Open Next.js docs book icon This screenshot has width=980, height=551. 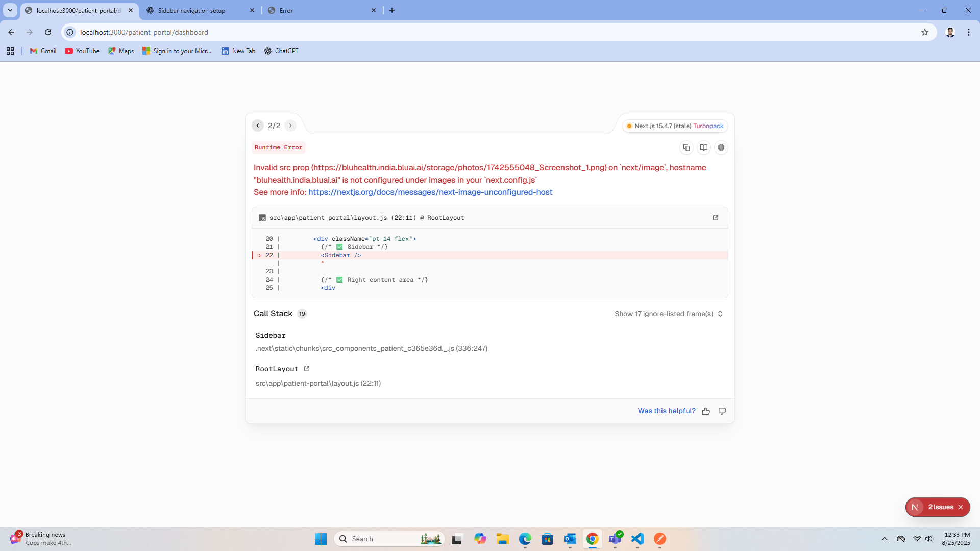pos(704,147)
